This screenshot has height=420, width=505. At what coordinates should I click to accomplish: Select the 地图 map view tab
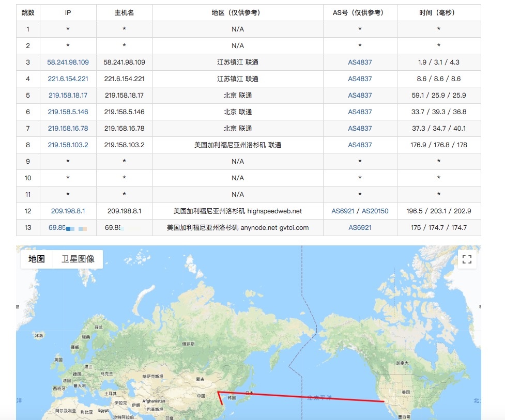(x=37, y=259)
